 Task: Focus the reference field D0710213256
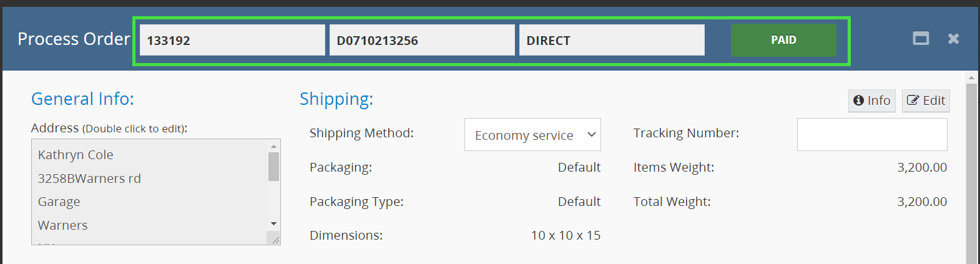tap(422, 40)
